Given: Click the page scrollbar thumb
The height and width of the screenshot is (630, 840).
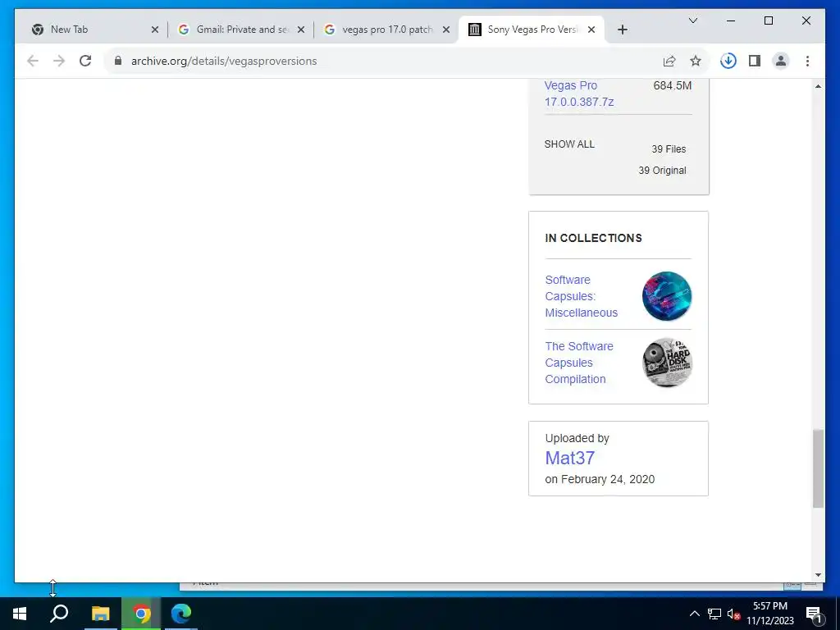Looking at the screenshot, I should [818, 468].
